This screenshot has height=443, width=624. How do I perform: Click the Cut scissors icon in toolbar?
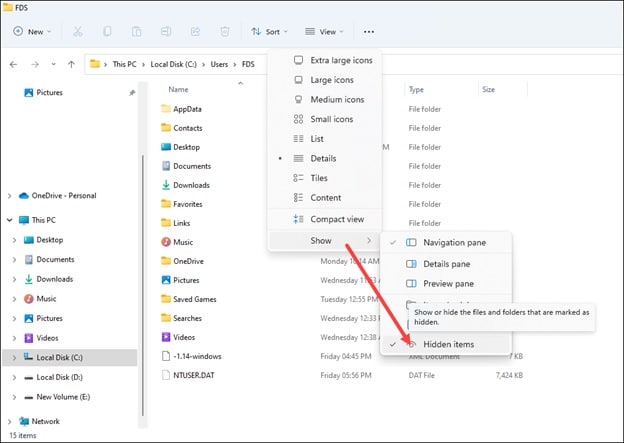(x=79, y=31)
